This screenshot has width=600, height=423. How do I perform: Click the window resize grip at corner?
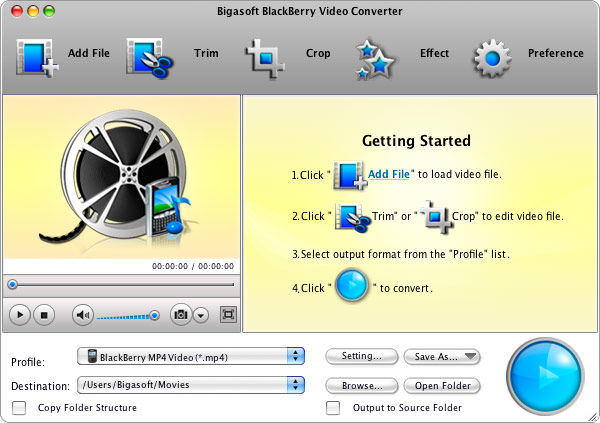(x=593, y=417)
